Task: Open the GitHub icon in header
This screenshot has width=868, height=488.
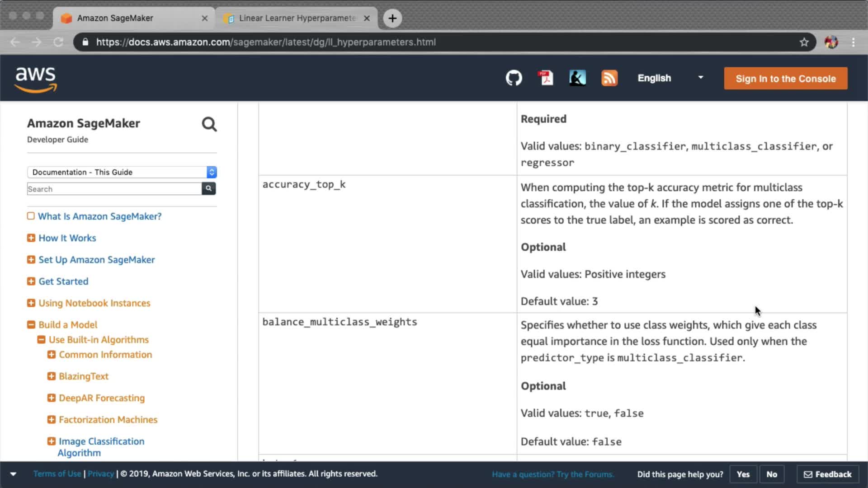Action: 514,78
